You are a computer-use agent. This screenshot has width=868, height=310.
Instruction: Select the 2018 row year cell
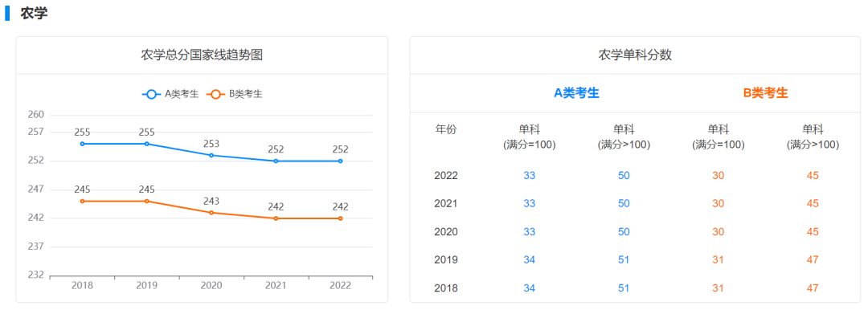pos(445,288)
